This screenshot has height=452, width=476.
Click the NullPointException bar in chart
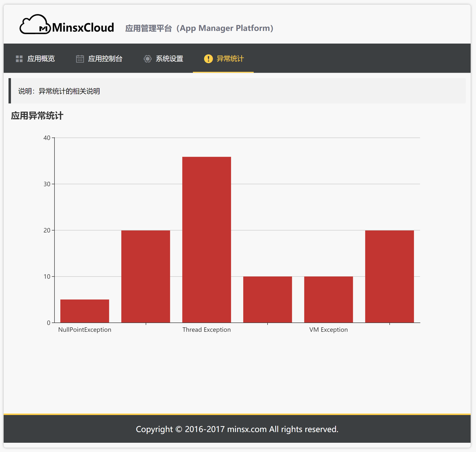point(85,311)
